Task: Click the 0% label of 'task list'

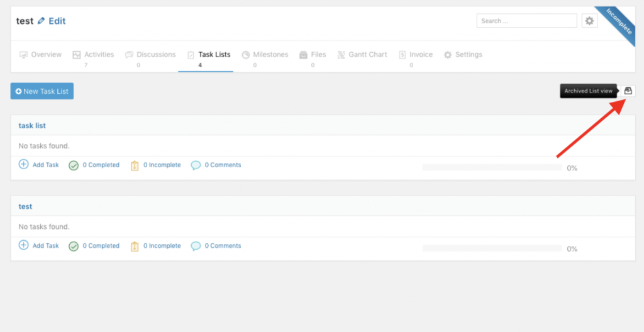Action: coord(572,168)
